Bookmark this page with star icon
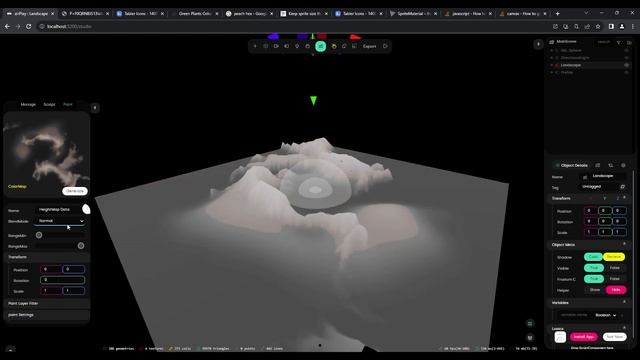This screenshot has width=640, height=360. click(598, 27)
